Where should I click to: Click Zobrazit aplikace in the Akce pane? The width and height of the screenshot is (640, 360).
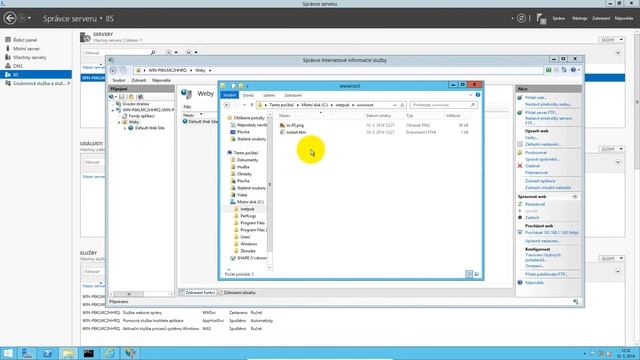540,181
